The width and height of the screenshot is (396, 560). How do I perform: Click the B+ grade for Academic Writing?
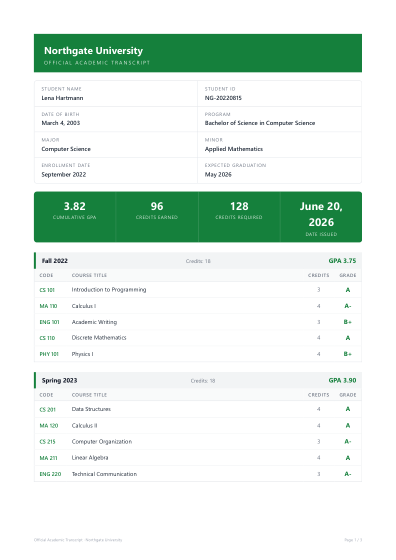(347, 322)
